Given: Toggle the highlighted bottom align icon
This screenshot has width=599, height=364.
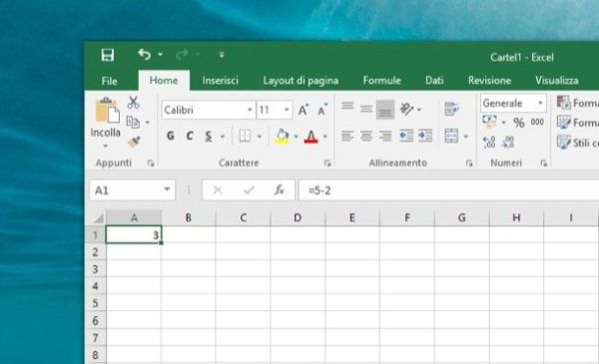Looking at the screenshot, I should click(x=385, y=110).
